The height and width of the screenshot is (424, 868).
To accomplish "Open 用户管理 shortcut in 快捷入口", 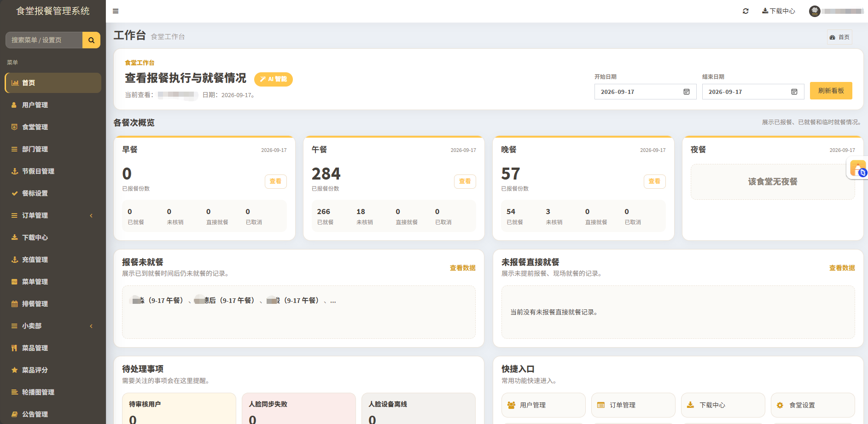I will click(x=543, y=405).
